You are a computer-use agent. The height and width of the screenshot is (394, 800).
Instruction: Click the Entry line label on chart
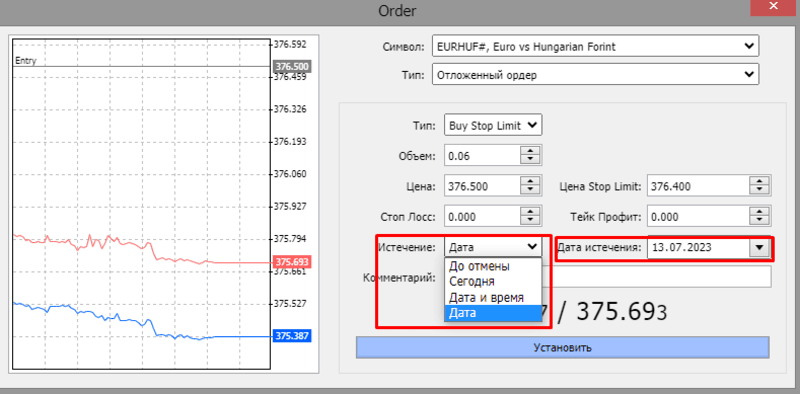[x=26, y=61]
